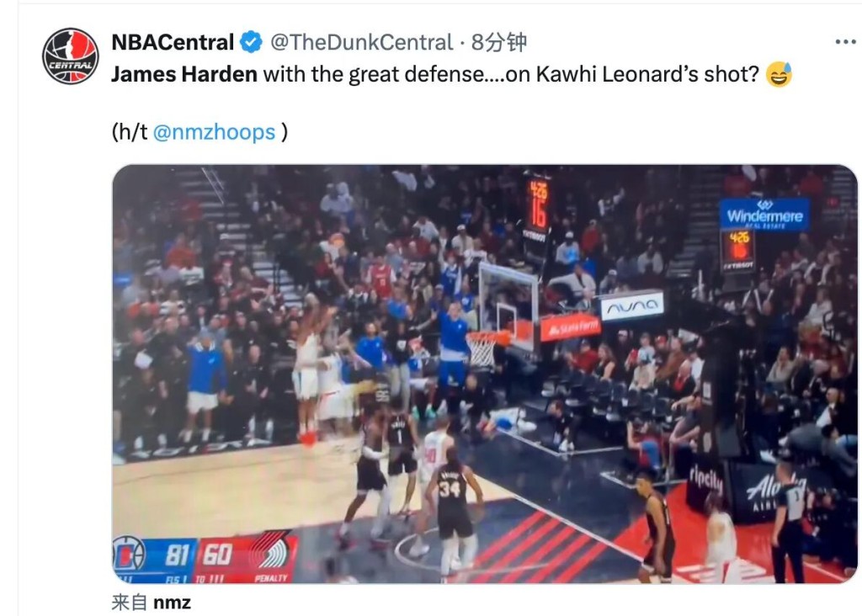Viewport: 862px width, 616px height.
Task: Play the embedded basketball video
Action: [x=484, y=374]
